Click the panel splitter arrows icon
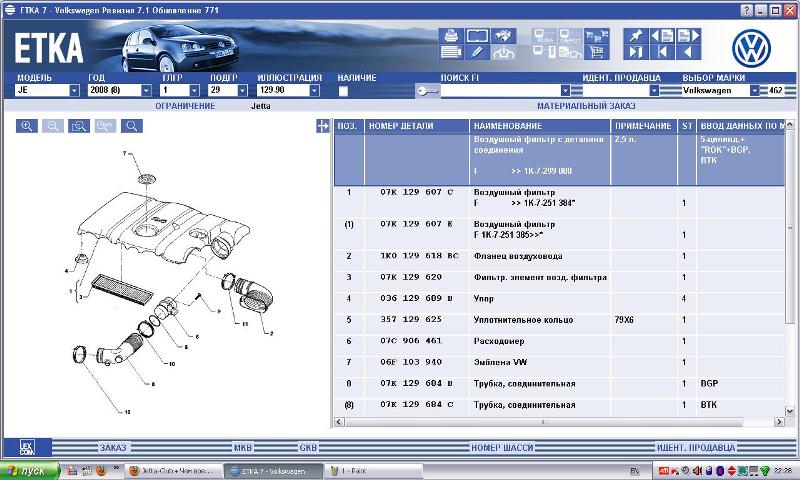The image size is (800, 480). [322, 126]
